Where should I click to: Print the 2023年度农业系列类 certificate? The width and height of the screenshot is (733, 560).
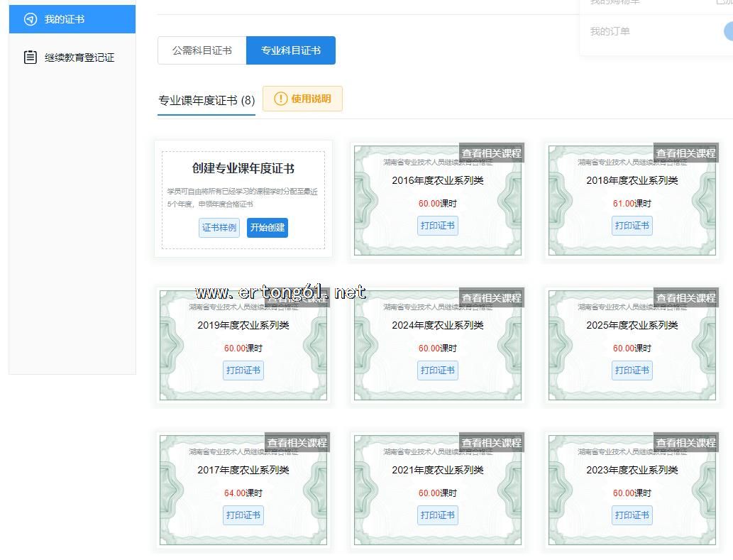tap(632, 515)
